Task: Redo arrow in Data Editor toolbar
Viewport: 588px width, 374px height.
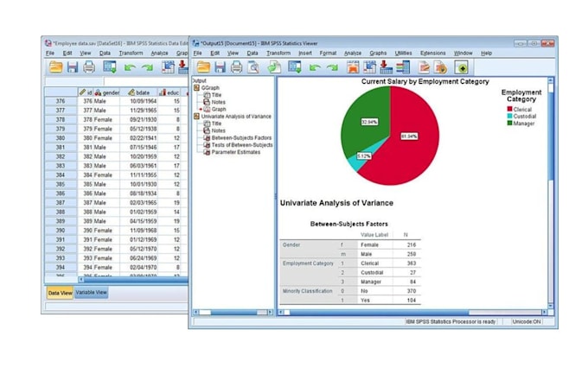Action: pos(147,67)
